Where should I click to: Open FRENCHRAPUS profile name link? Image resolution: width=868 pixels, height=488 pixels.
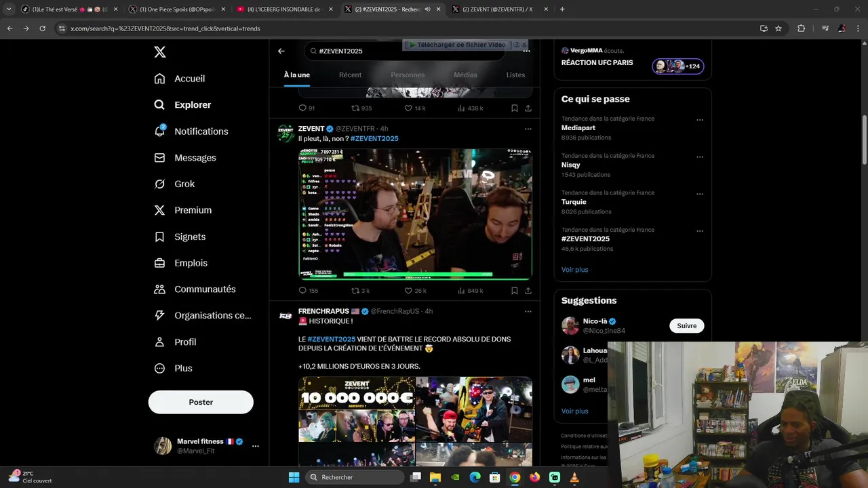[x=323, y=312]
